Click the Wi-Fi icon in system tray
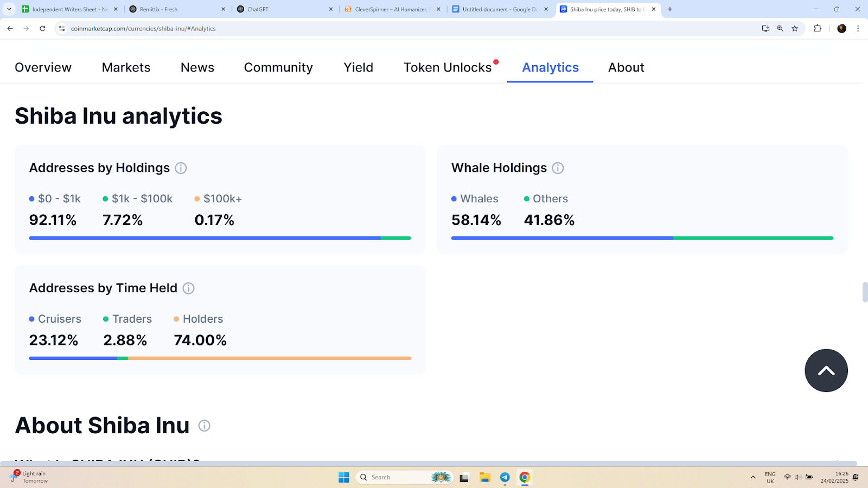Screen dimensions: 868x488 tap(787, 477)
